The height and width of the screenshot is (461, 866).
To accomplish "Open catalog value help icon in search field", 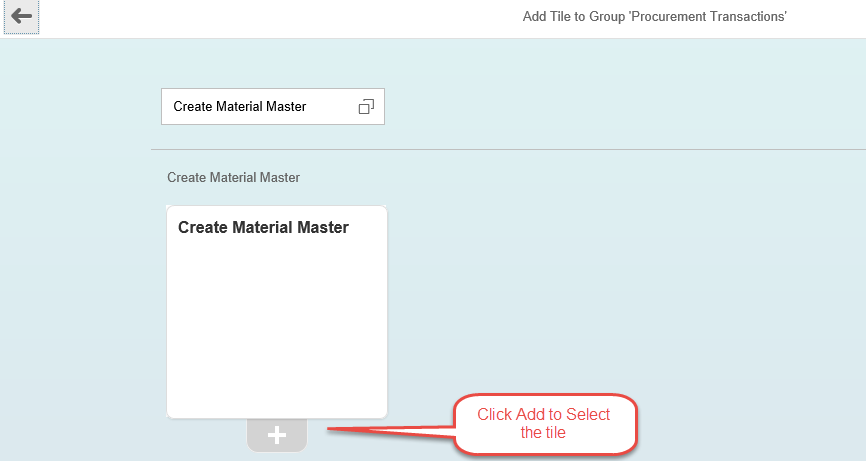I will (366, 107).
